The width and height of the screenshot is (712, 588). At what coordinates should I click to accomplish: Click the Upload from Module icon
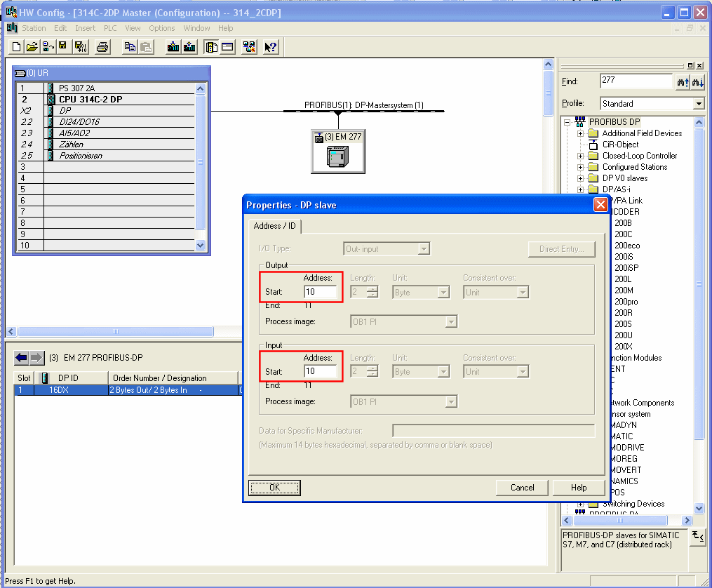(189, 47)
